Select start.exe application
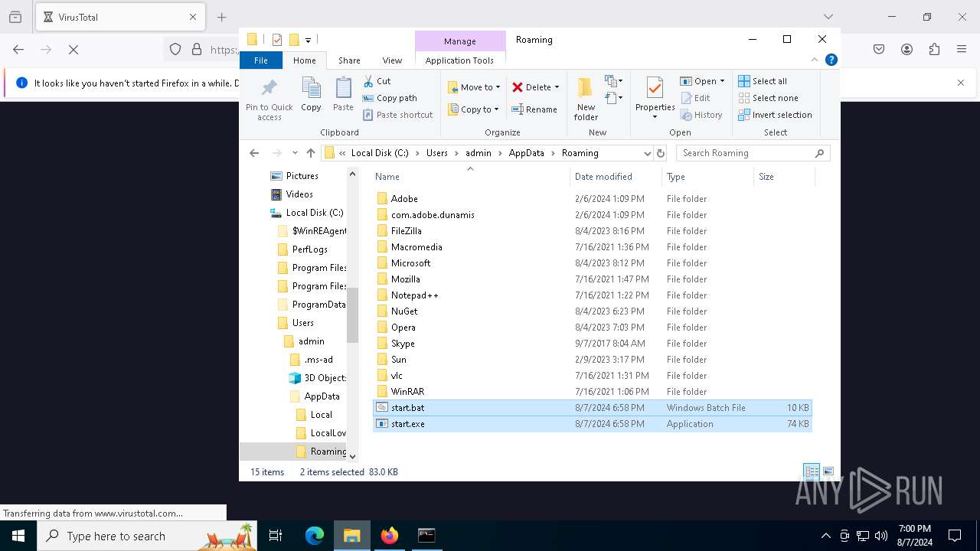980x551 pixels. (x=592, y=424)
